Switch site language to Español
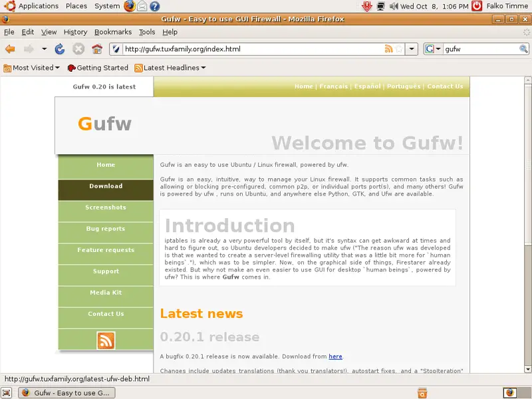Image resolution: width=532 pixels, height=399 pixels. (x=368, y=86)
